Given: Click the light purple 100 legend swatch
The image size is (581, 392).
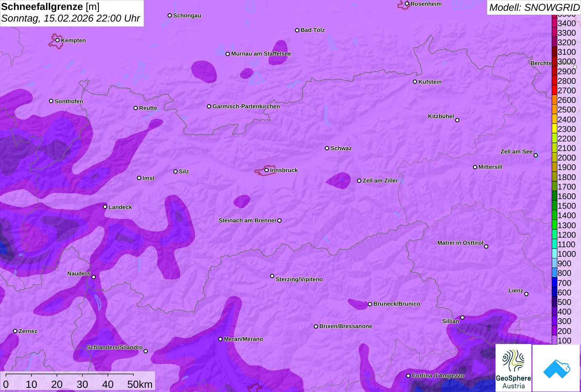Looking at the screenshot, I should click(x=554, y=340).
